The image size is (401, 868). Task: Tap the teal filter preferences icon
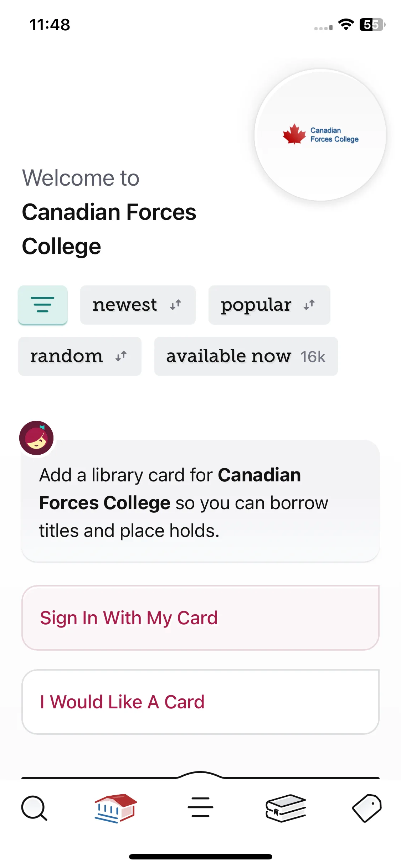pyautogui.click(x=43, y=305)
